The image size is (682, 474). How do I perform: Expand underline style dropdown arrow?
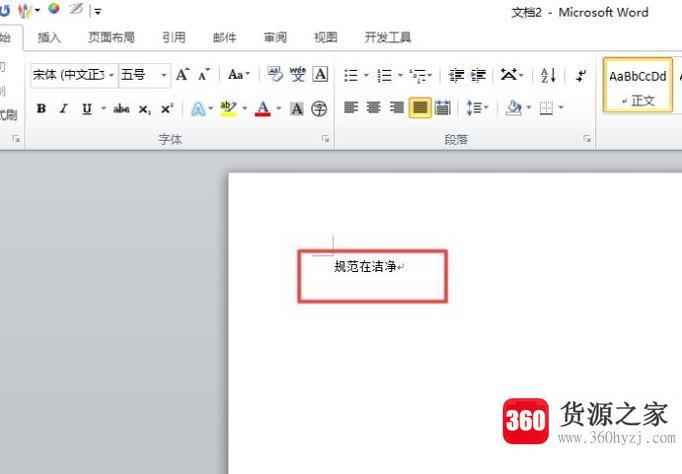point(104,108)
